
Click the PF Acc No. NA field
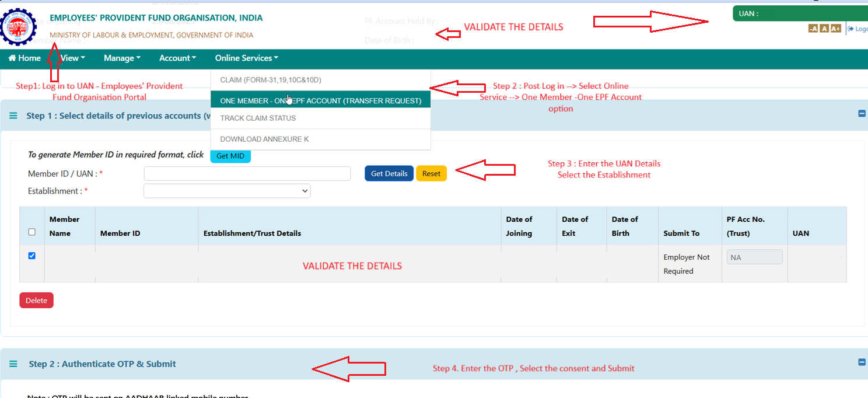(754, 257)
